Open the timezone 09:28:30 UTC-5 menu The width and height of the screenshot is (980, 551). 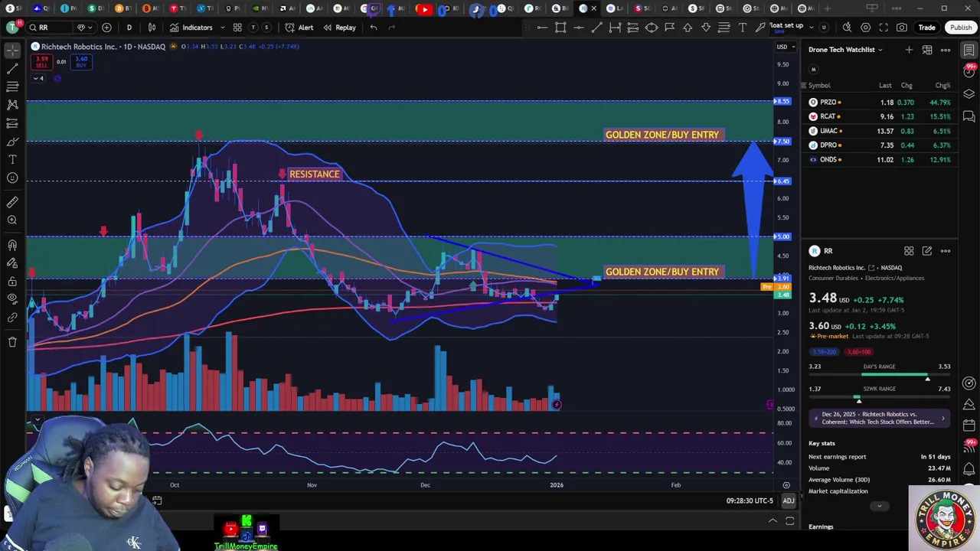(x=750, y=500)
